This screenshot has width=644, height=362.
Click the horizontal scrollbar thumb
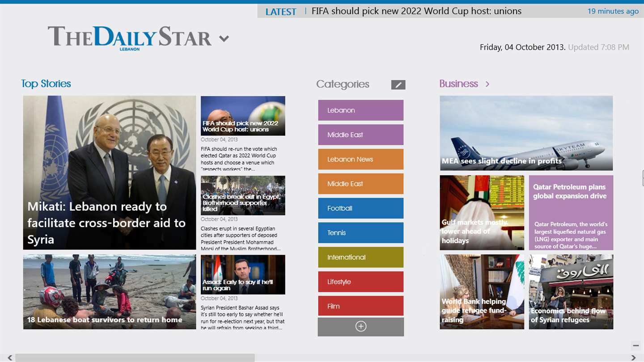click(x=135, y=358)
